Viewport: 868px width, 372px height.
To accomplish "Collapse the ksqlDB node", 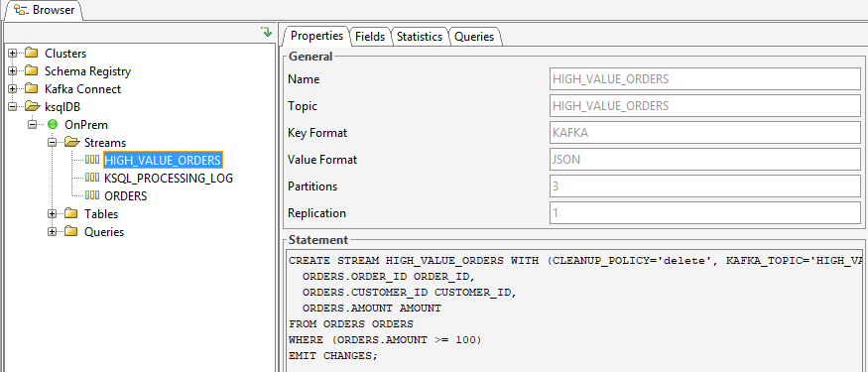I will (13, 107).
